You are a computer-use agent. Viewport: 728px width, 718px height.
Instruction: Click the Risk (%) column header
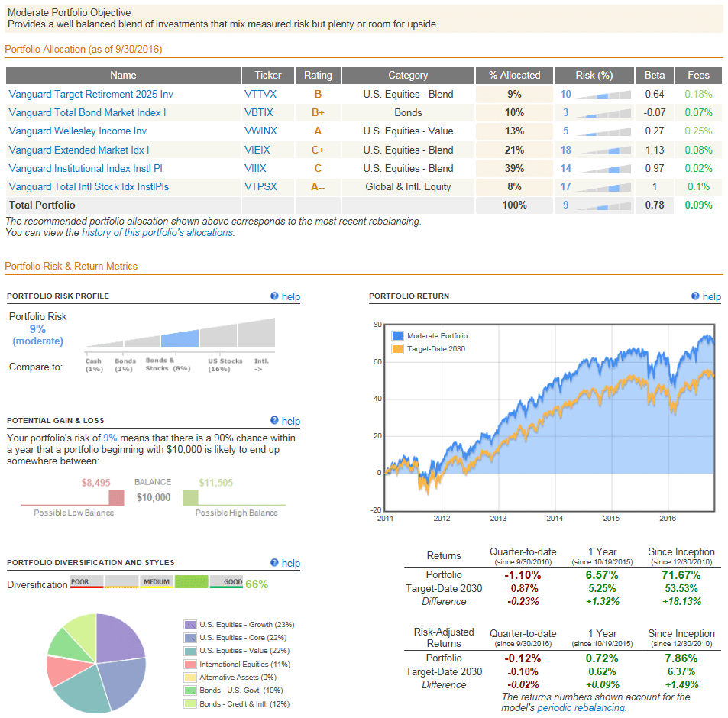pyautogui.click(x=594, y=75)
